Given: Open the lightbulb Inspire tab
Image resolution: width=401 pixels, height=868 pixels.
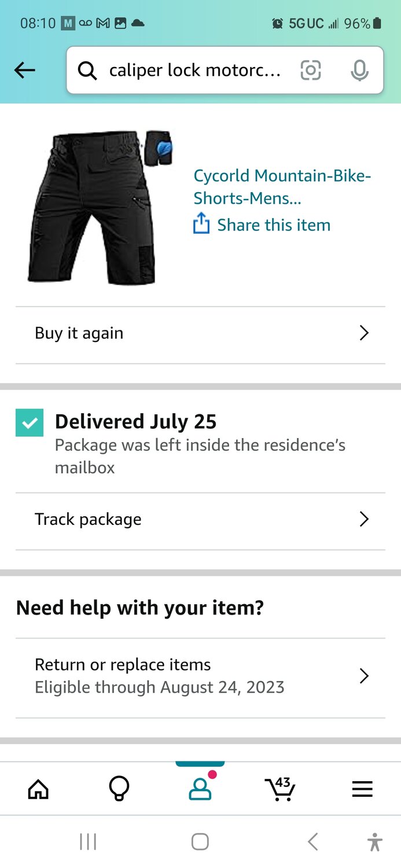Looking at the screenshot, I should (x=119, y=789).
